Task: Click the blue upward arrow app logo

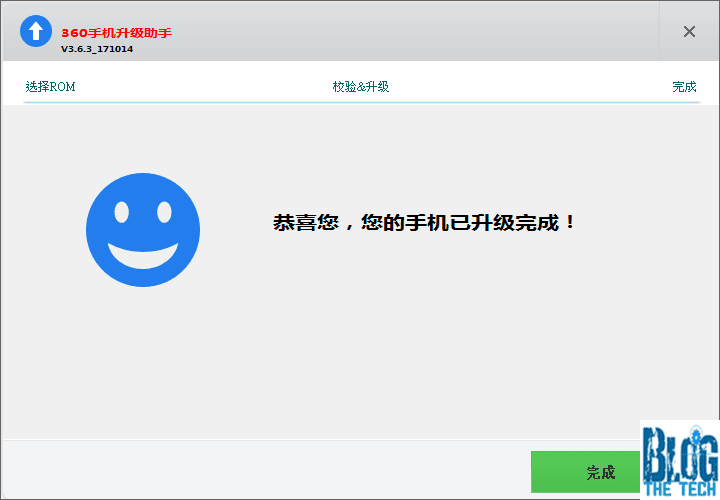Action: point(36,31)
